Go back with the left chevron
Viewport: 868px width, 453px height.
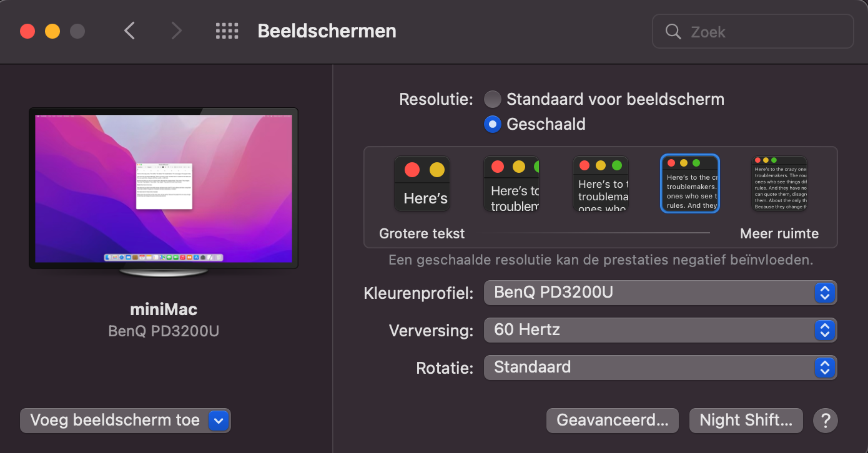point(129,31)
